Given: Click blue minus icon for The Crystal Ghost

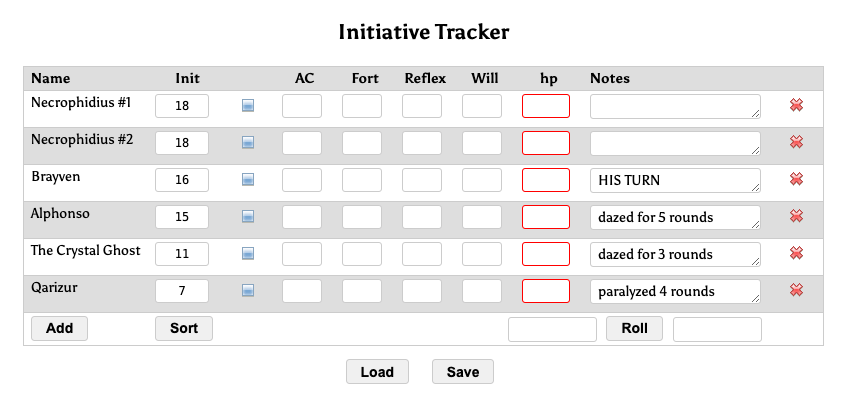Looking at the screenshot, I should (x=247, y=253).
